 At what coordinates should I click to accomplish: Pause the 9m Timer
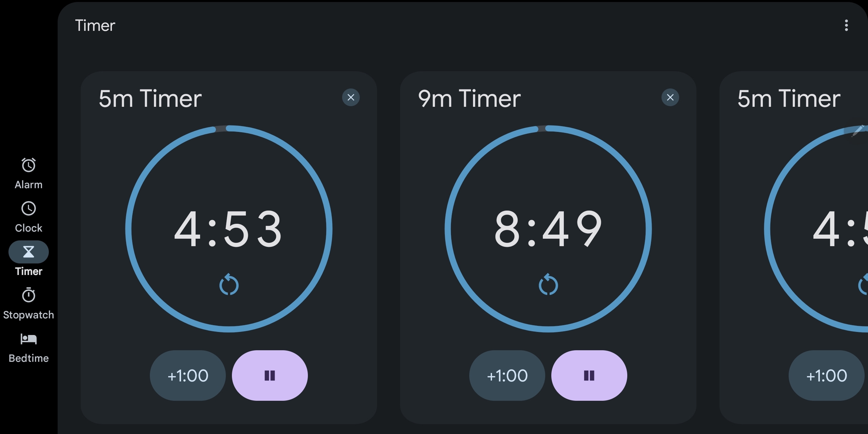(589, 375)
